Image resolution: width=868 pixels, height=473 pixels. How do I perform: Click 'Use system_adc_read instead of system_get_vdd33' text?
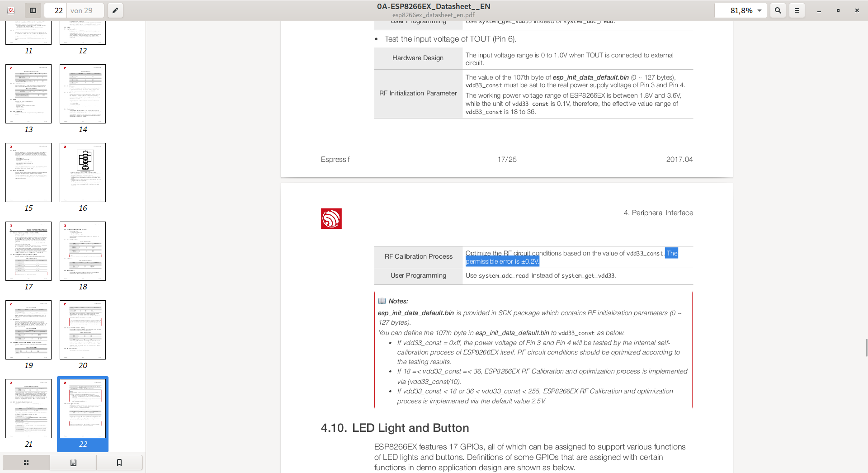click(x=541, y=275)
